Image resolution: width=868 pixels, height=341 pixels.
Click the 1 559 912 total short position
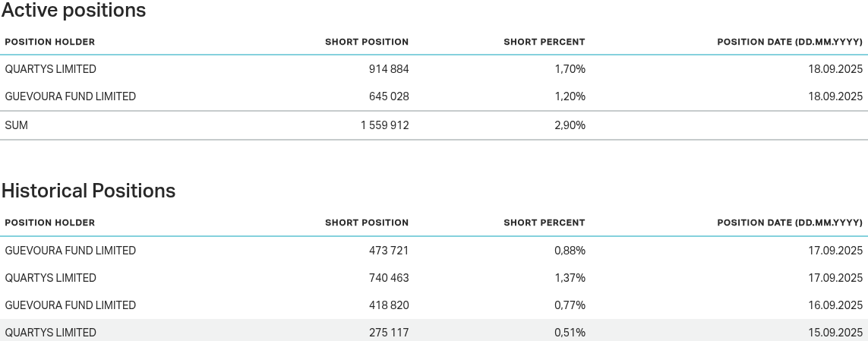coord(384,125)
